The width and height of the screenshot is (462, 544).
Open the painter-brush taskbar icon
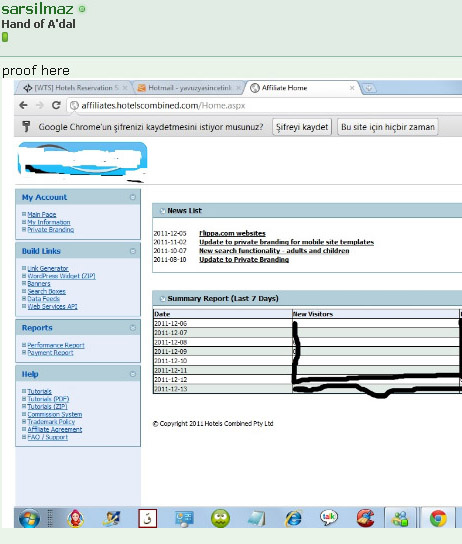pyautogui.click(x=112, y=518)
